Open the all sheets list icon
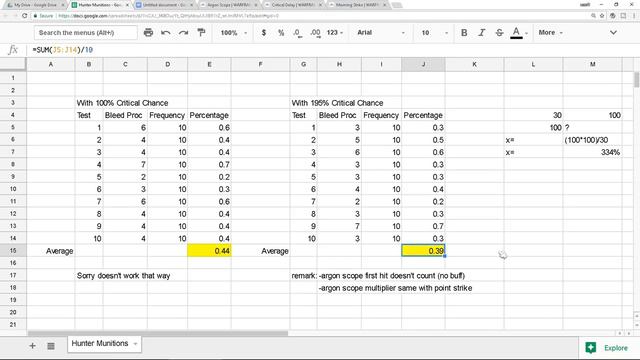This screenshot has height=360, width=640. pos(51,346)
